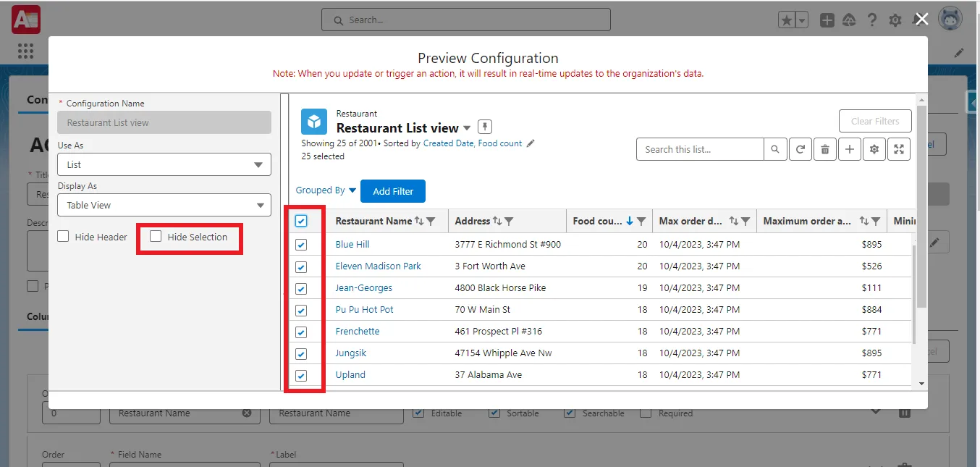Viewport: 980px width, 467px height.
Task: Click the Clear Filters button
Action: pyautogui.click(x=875, y=121)
